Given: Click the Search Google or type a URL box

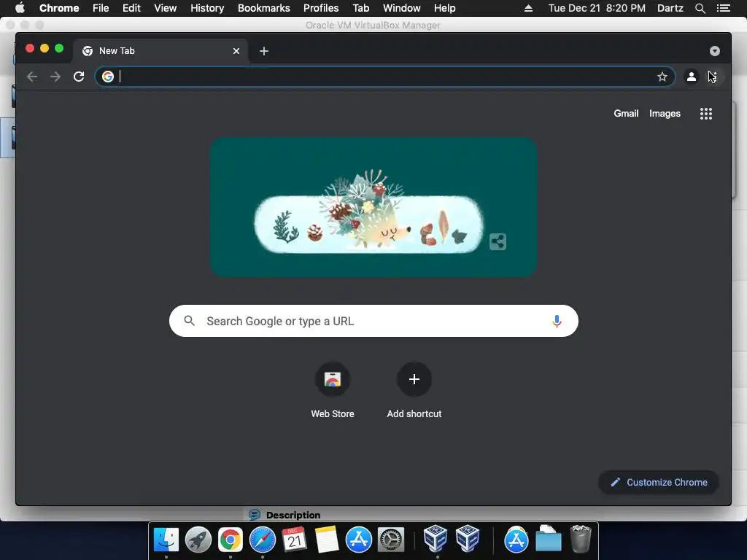Looking at the screenshot, I should 373,321.
